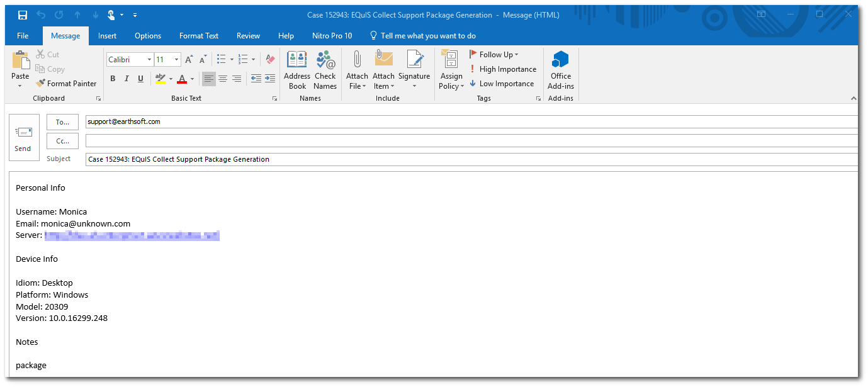Click the empty Cc address field
The height and width of the screenshot is (387, 868).
[472, 140]
